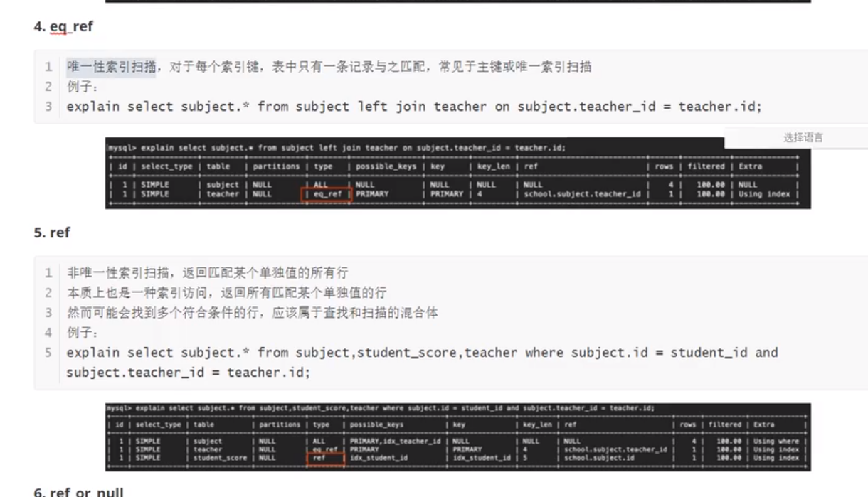Click line number 3 in the eq_ref code block
The height and width of the screenshot is (497, 868).
(48, 107)
